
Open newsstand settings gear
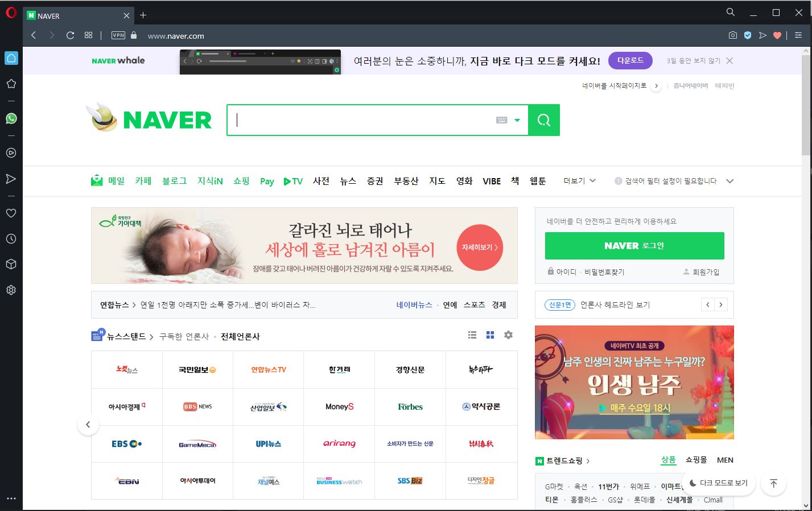coord(508,335)
